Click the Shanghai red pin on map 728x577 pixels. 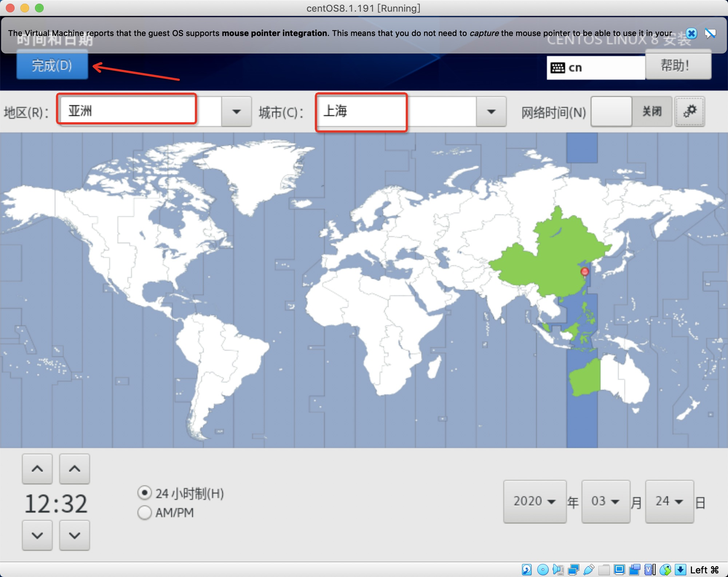point(585,272)
